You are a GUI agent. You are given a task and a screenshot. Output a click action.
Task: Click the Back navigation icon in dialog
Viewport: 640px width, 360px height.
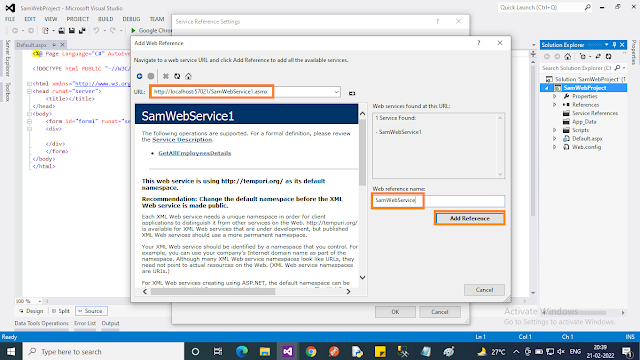click(140, 76)
